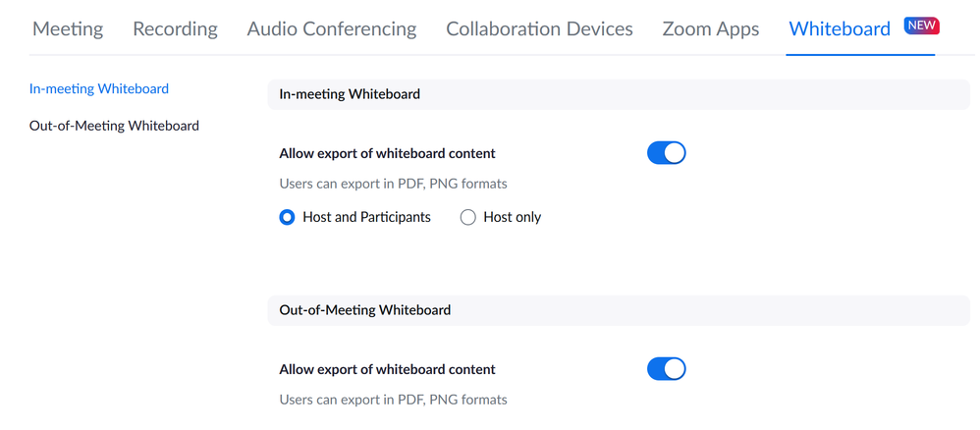Click the NEW badge beside Whiteboard
This screenshot has height=430, width=980.
pyautogui.click(x=921, y=26)
